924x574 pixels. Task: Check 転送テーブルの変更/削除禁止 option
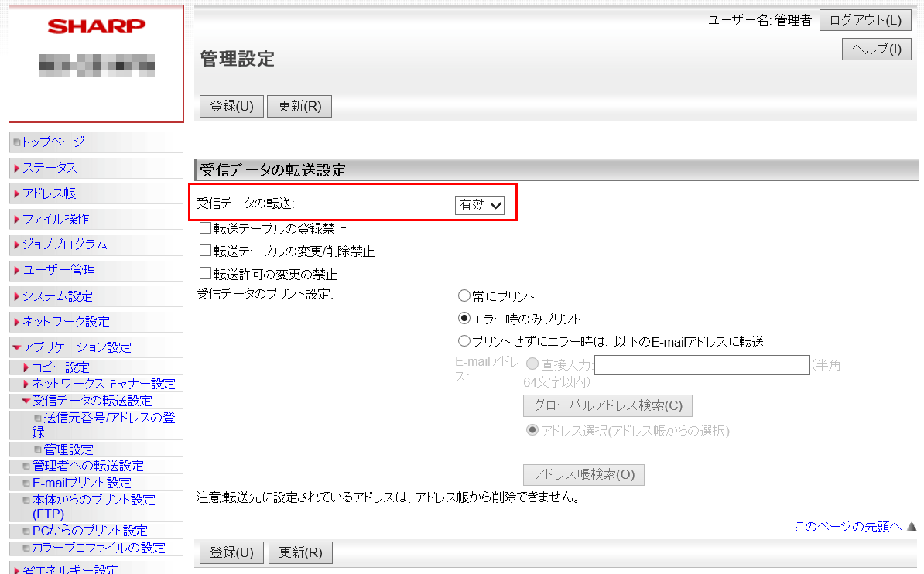click(205, 251)
